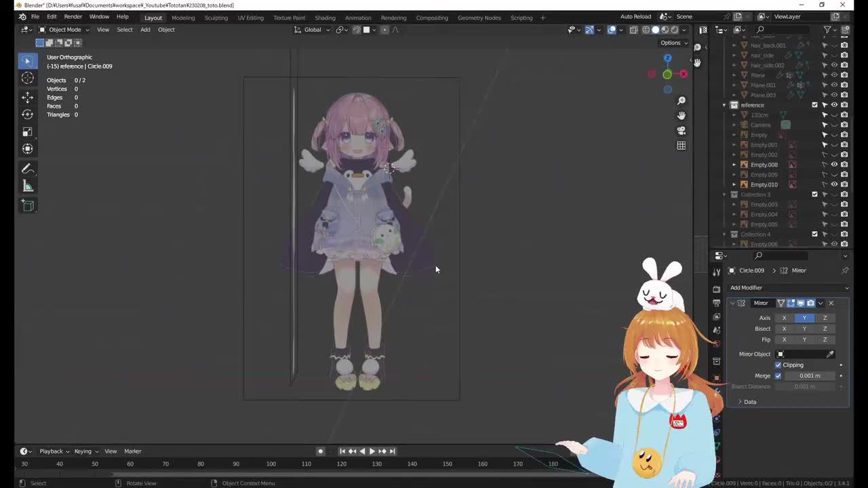Open the File menu
Image resolution: width=868 pixels, height=488 pixels.
pos(35,16)
